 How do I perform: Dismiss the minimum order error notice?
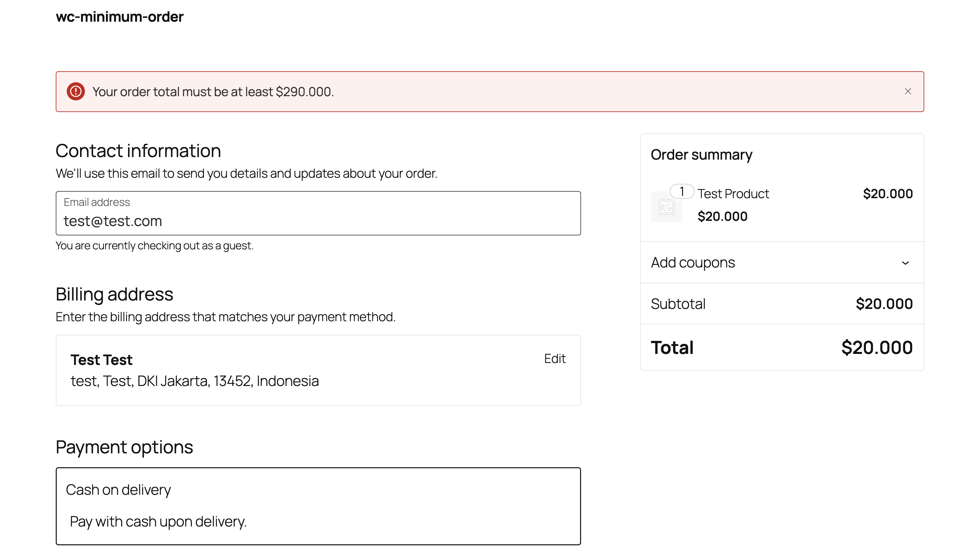click(x=907, y=92)
